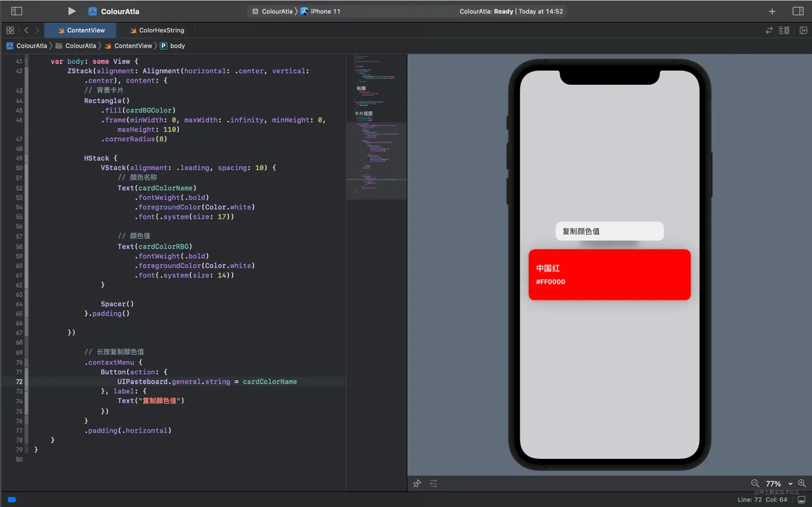Viewport: 812px width, 507px height.
Task: Click the var body: some View line
Action: 95,61
